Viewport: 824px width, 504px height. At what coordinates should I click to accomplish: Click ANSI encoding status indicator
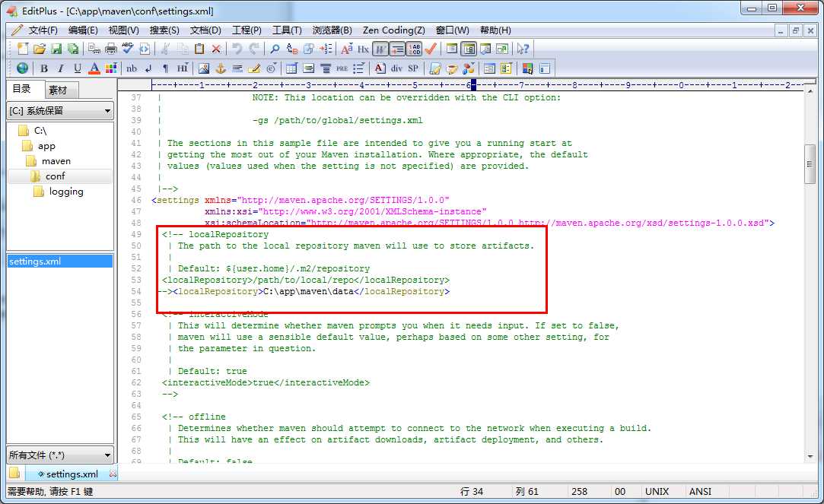coord(700,492)
